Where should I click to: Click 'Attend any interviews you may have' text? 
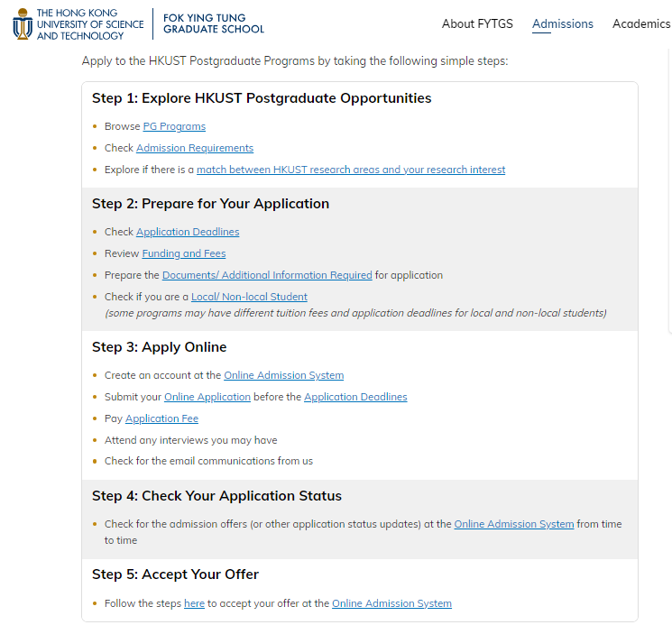pos(190,440)
